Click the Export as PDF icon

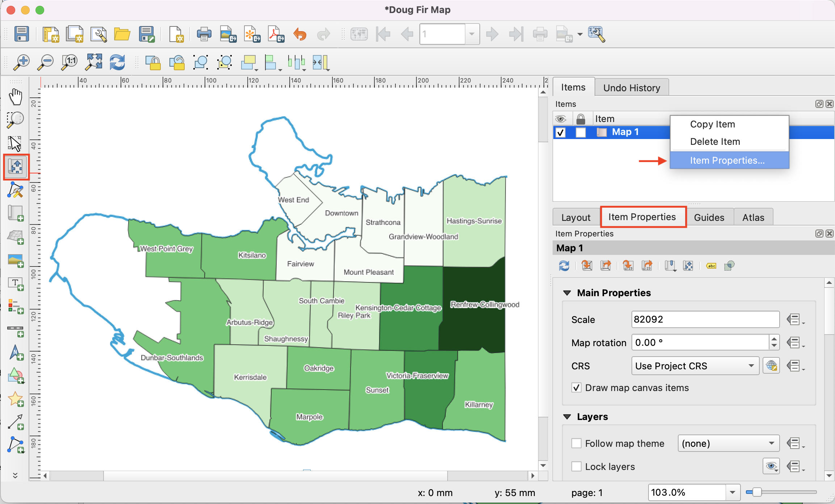[x=276, y=34]
